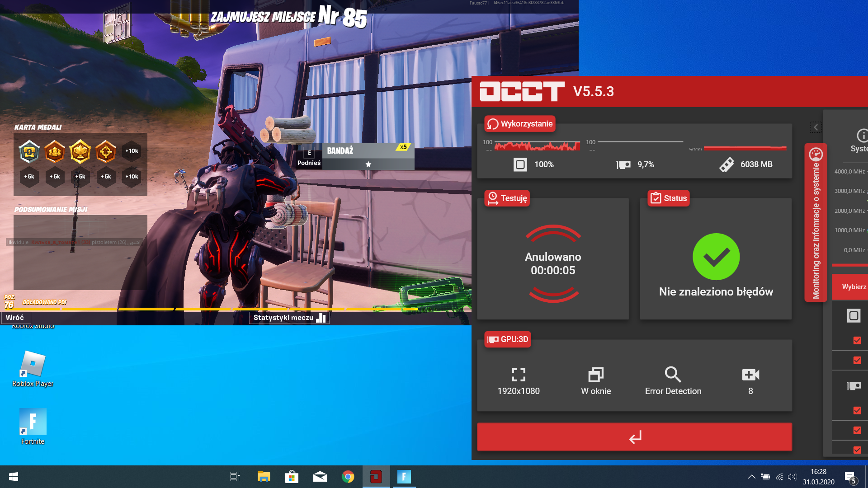Click the red memory usage bar graph

(745, 148)
